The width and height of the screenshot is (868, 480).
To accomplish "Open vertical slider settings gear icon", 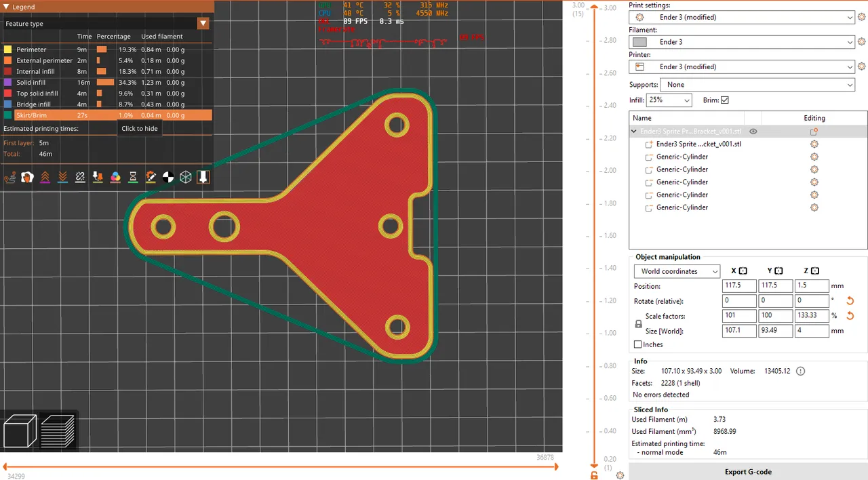I will click(620, 475).
